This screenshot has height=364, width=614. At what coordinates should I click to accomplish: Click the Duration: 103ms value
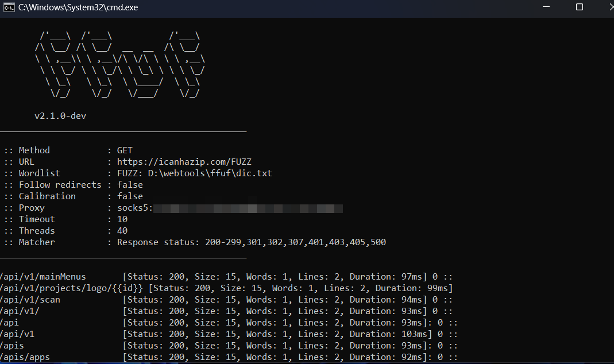388,334
